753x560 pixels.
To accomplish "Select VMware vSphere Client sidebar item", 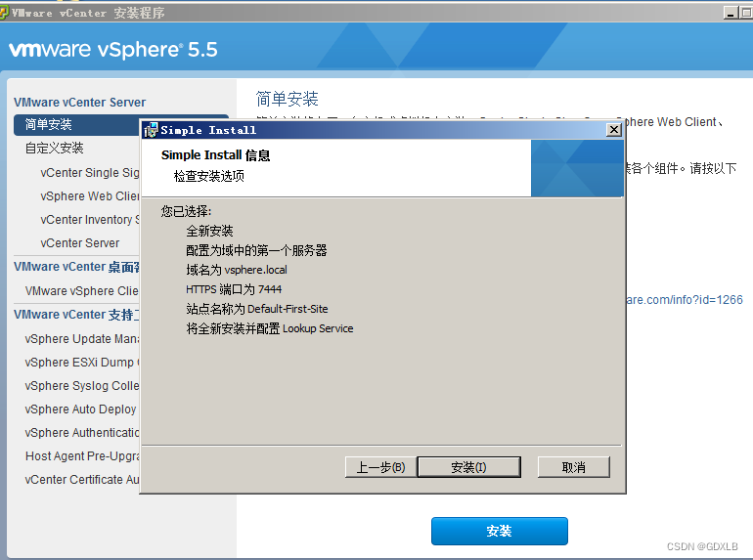I will click(x=81, y=291).
